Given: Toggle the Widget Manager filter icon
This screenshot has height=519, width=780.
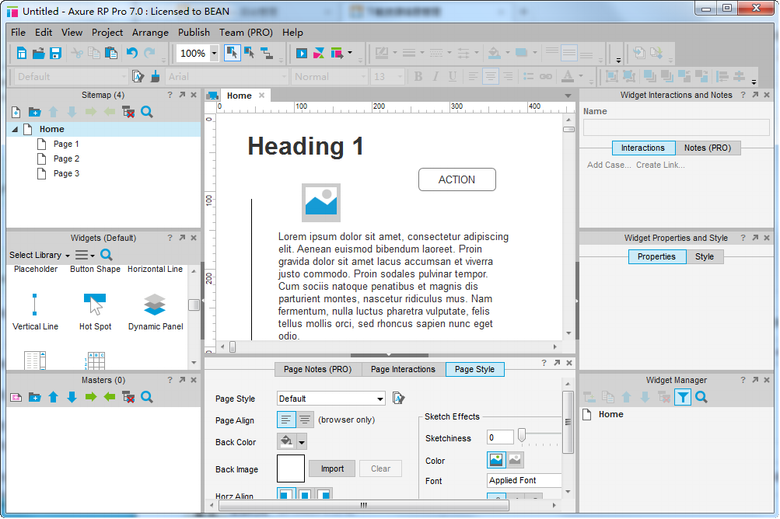Looking at the screenshot, I should click(682, 397).
